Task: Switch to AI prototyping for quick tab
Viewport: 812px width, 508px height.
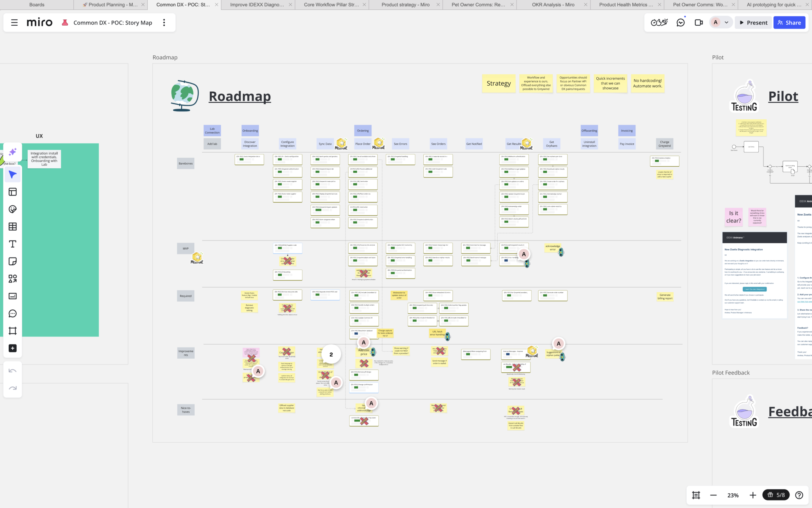Action: (774, 5)
